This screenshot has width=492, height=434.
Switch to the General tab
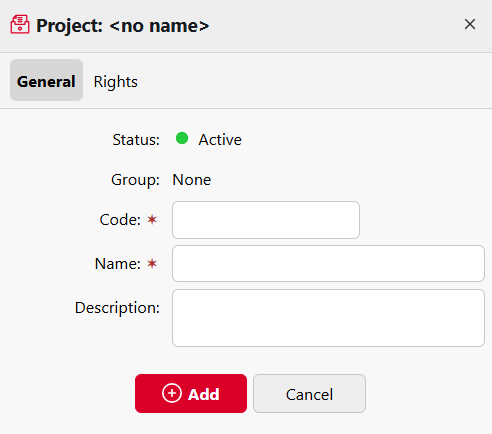pyautogui.click(x=46, y=80)
